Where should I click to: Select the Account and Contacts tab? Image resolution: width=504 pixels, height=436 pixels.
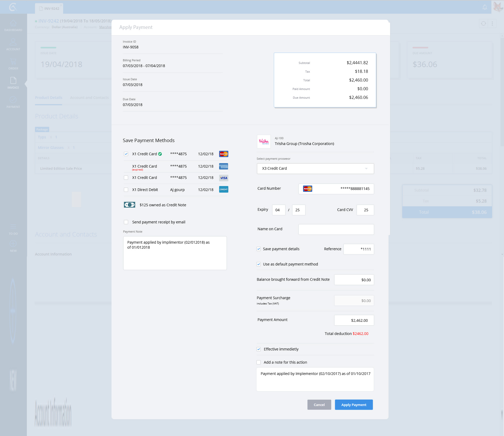click(x=89, y=98)
